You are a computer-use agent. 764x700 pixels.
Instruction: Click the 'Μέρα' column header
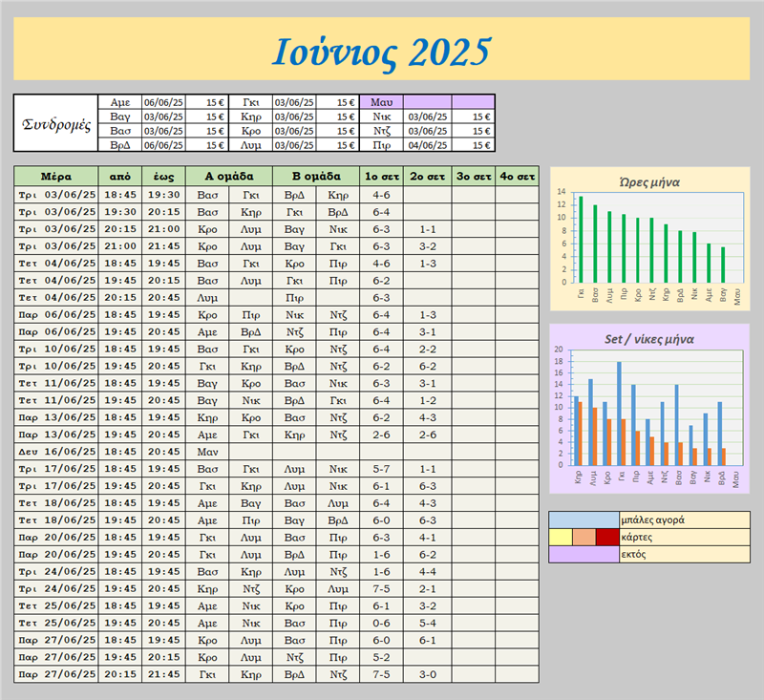point(55,177)
